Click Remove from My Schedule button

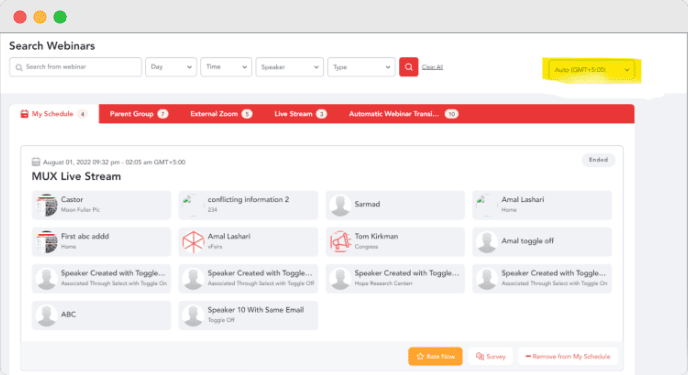(568, 357)
